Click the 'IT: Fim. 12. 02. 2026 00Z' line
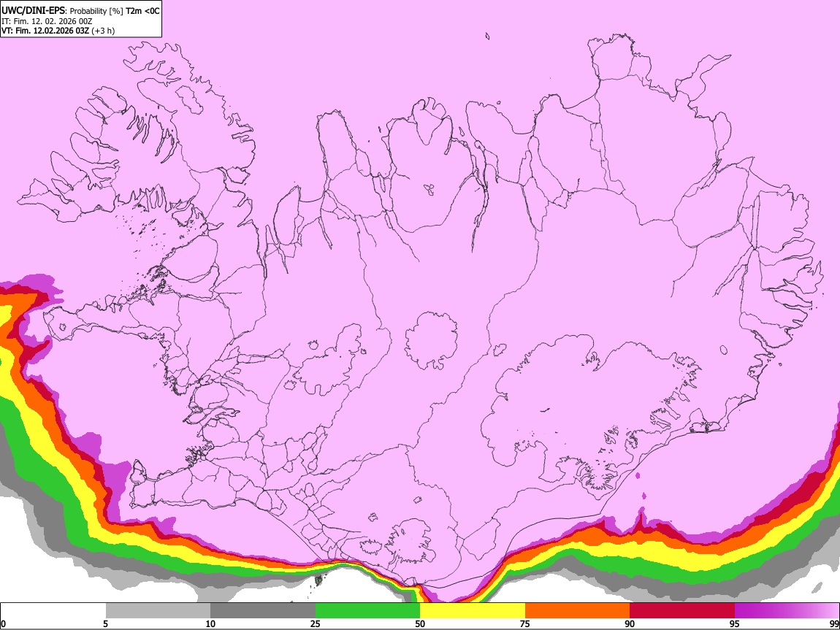Viewport: 840px width, 630px height. click(47, 21)
